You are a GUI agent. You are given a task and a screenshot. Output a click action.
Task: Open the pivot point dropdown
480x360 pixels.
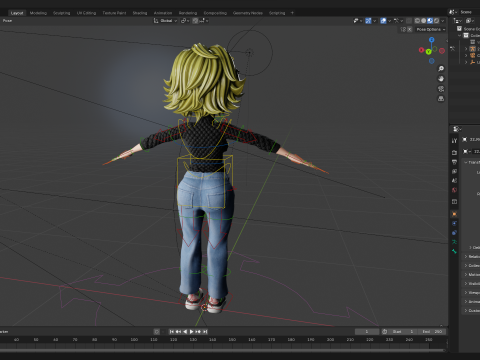pos(185,21)
